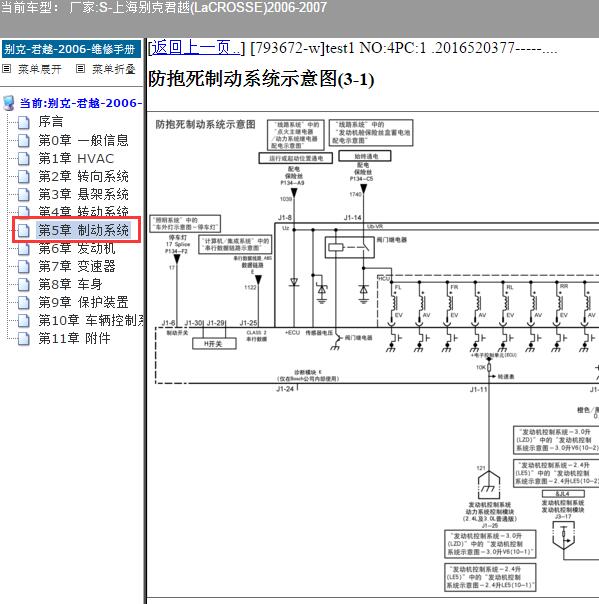Open 第11章 附件

click(x=74, y=339)
